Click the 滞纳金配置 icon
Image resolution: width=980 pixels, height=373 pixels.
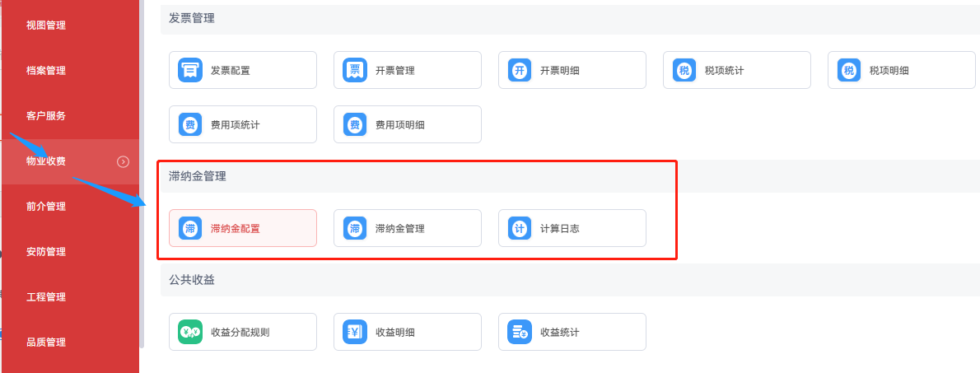[190, 229]
